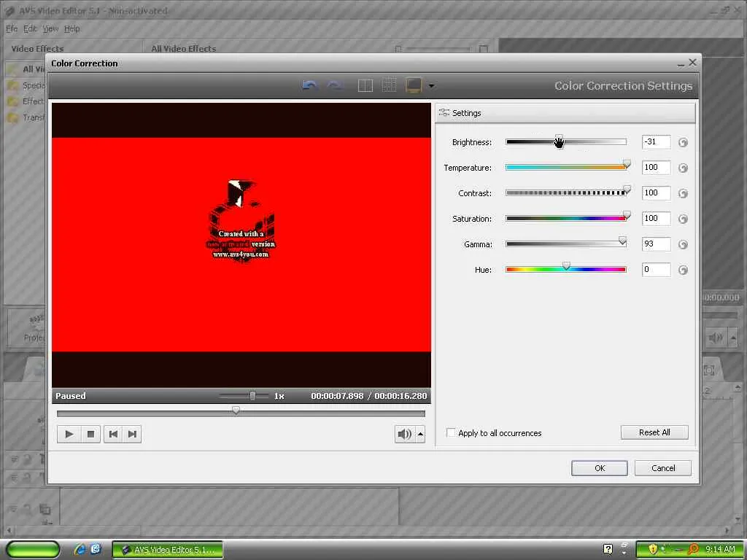
Task: Click the Saturation value field
Action: 656,219
